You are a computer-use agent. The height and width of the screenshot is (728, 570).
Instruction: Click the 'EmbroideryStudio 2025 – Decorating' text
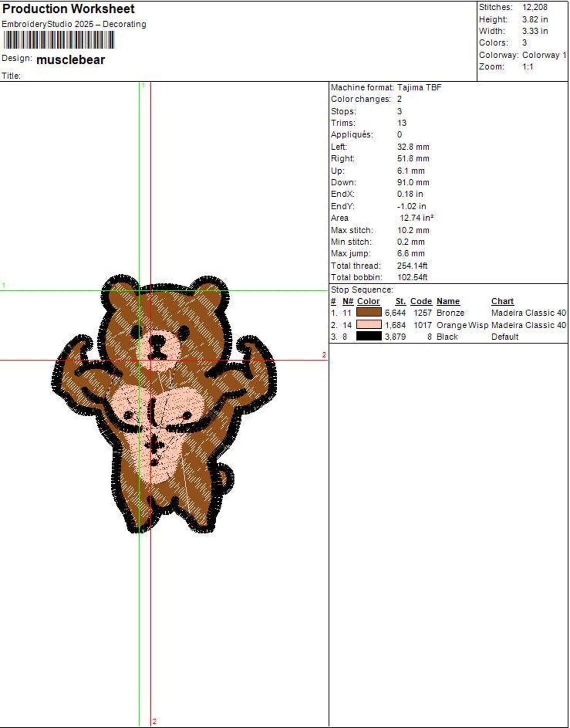click(74, 24)
